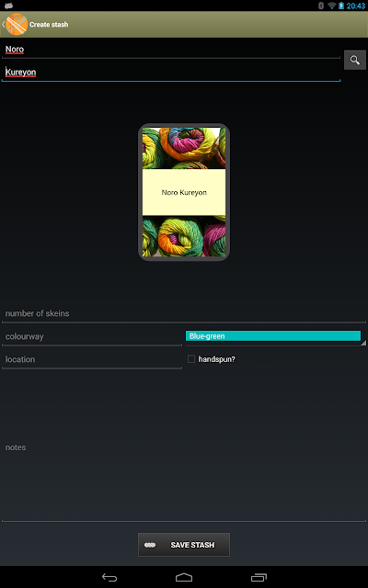This screenshot has width=368, height=588.
Task: Check the handspun? checkbox
Action: [191, 359]
